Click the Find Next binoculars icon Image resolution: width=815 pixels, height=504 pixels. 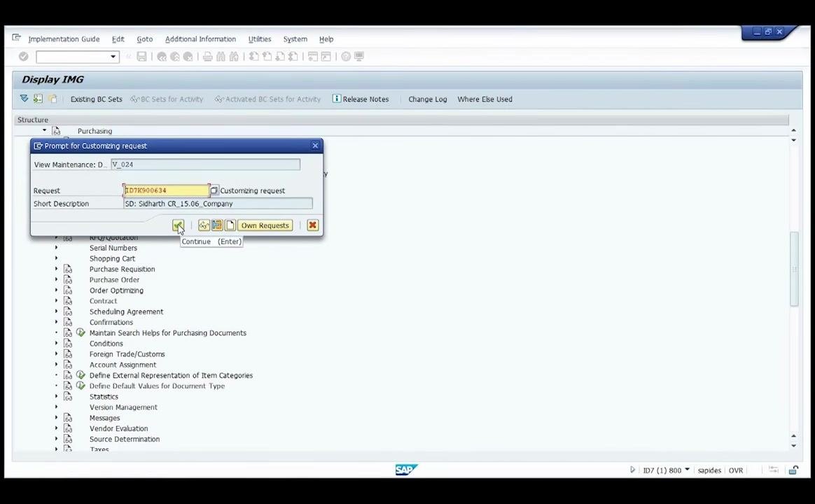pos(234,57)
